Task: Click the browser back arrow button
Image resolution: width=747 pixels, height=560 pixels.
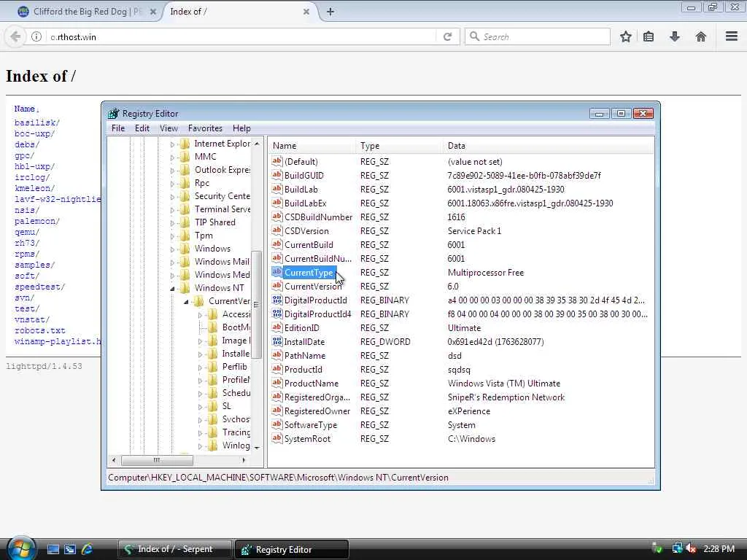Action: (15, 36)
